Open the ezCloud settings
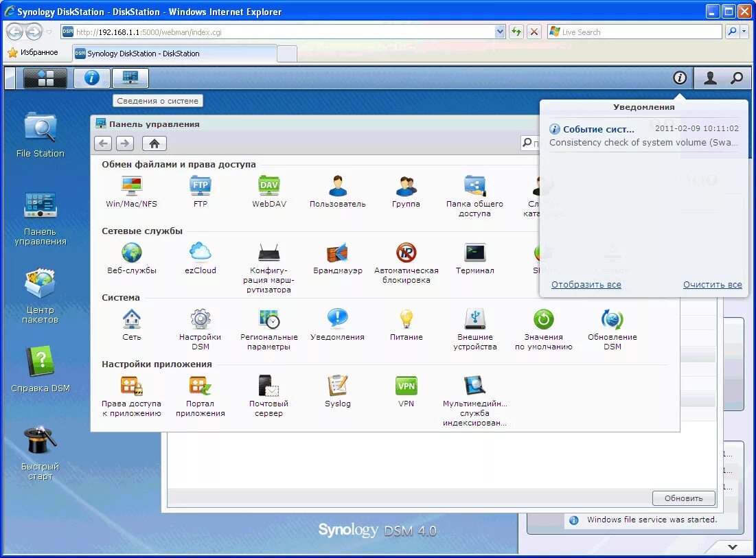The width and height of the screenshot is (756, 558). (200, 258)
